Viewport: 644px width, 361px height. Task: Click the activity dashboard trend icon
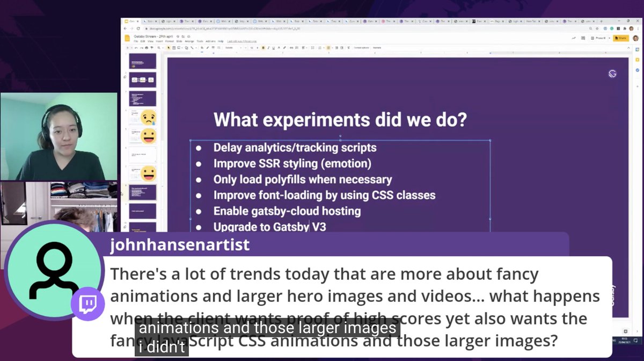[x=574, y=38]
